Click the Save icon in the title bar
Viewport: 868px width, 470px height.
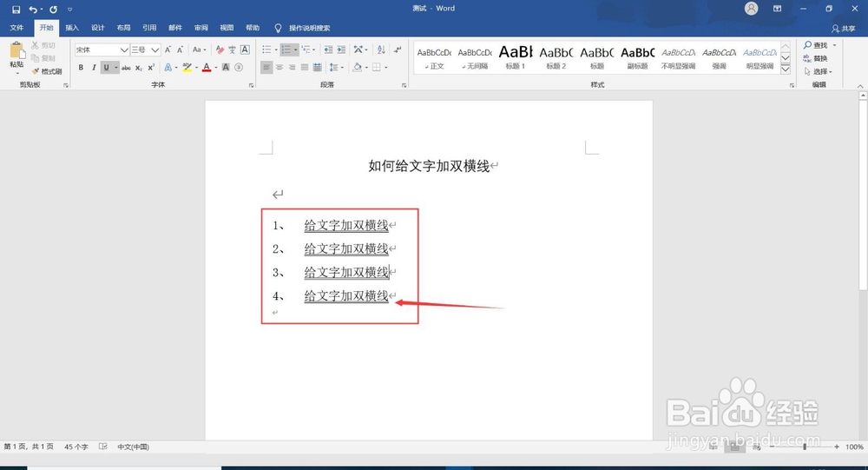[x=16, y=10]
